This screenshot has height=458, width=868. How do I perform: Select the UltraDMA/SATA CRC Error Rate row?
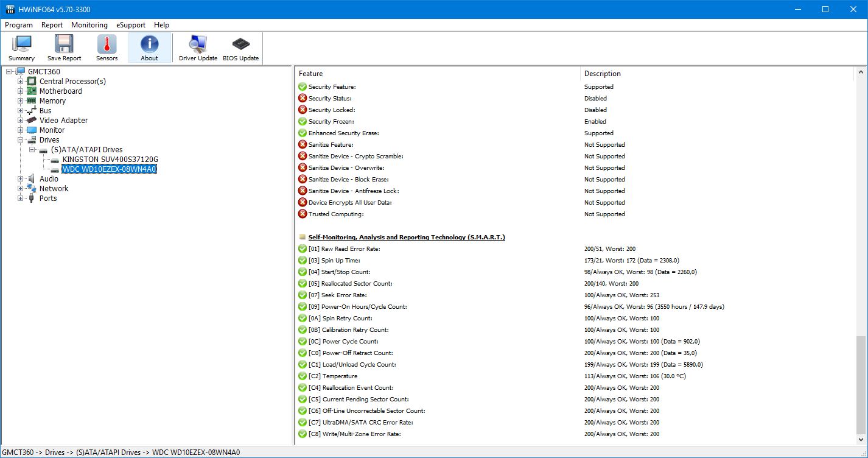(575, 423)
